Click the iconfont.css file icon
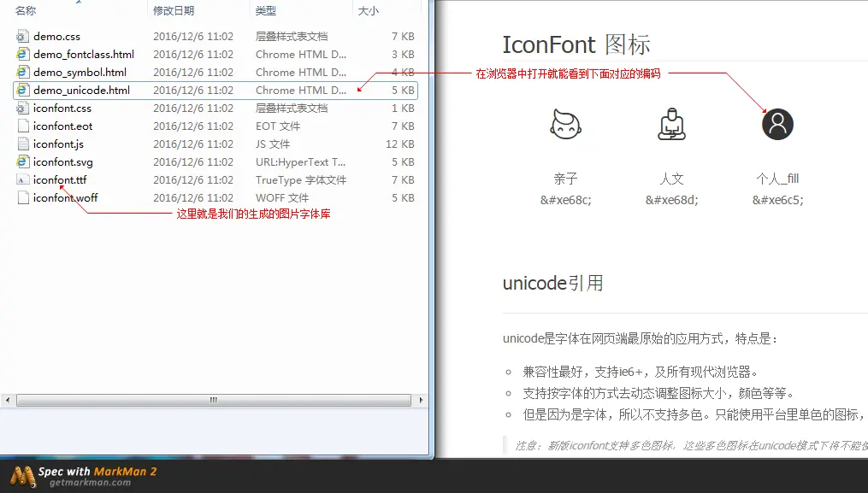The width and height of the screenshot is (868, 493). (x=22, y=109)
